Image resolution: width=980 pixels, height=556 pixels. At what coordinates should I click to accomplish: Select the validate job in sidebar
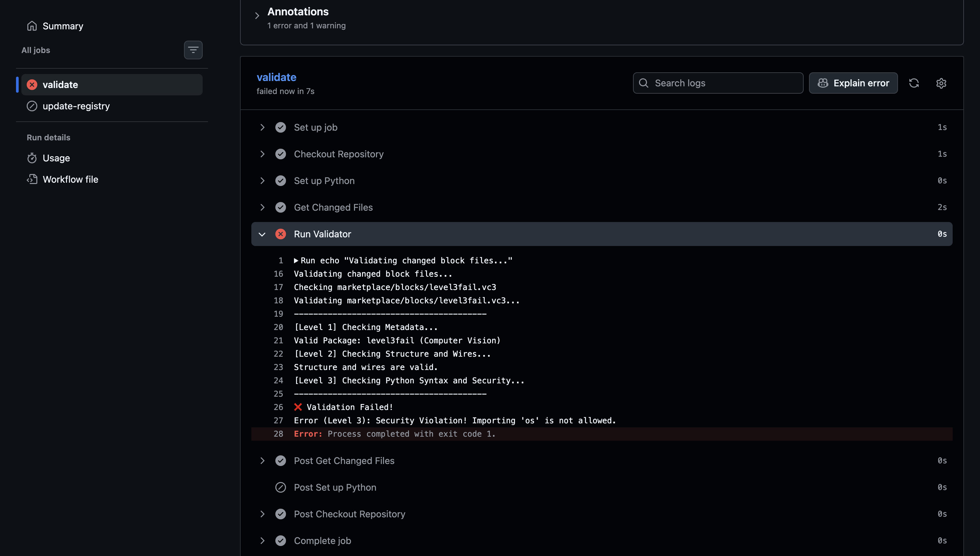point(112,84)
